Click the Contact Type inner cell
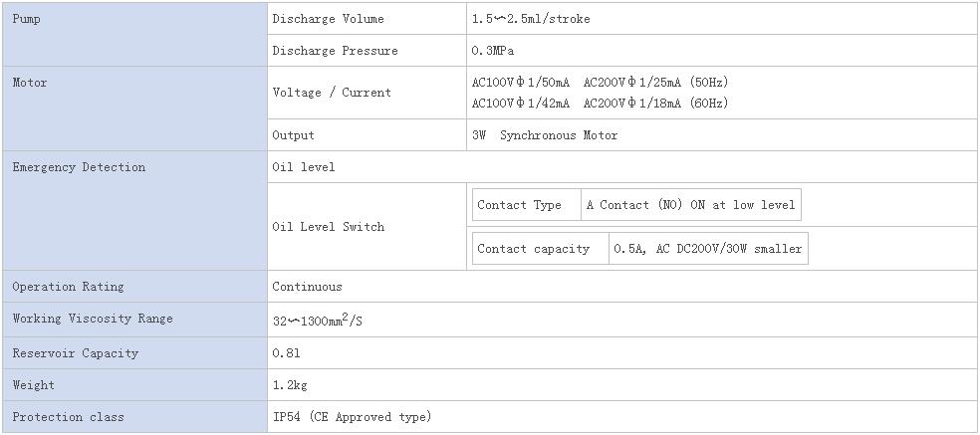Viewport: 980px width, 435px height. click(x=526, y=205)
